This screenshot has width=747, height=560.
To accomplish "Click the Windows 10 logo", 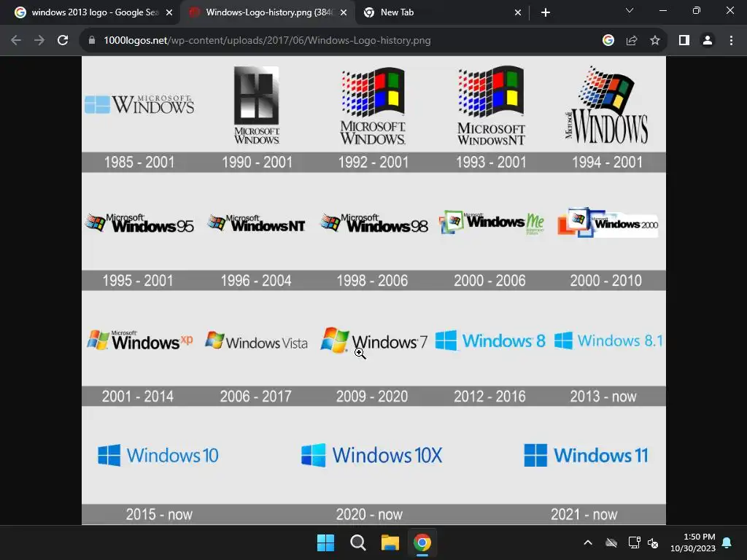I will 158,455.
